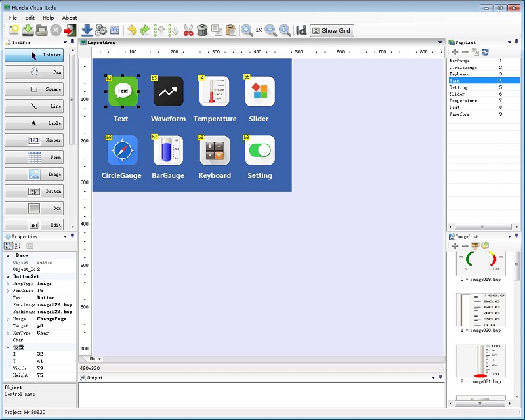Select image020.bmp thumbnail in ImageList
The image size is (525, 420).
click(480, 310)
